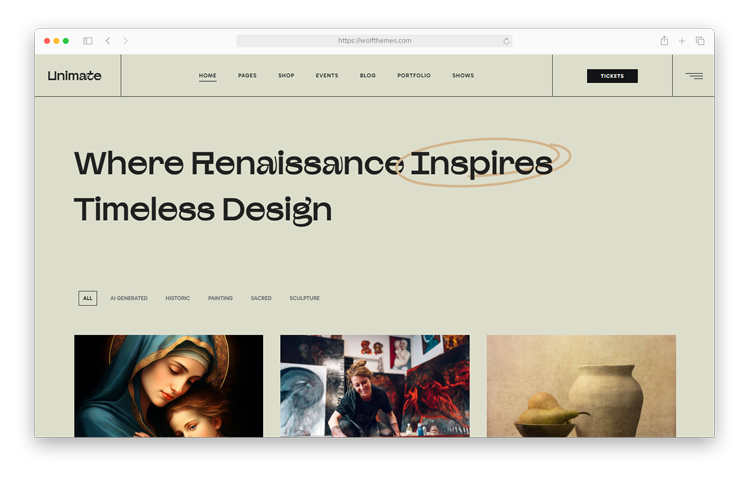
Task: Open the vase and pears still life thumbnail
Action: click(581, 386)
